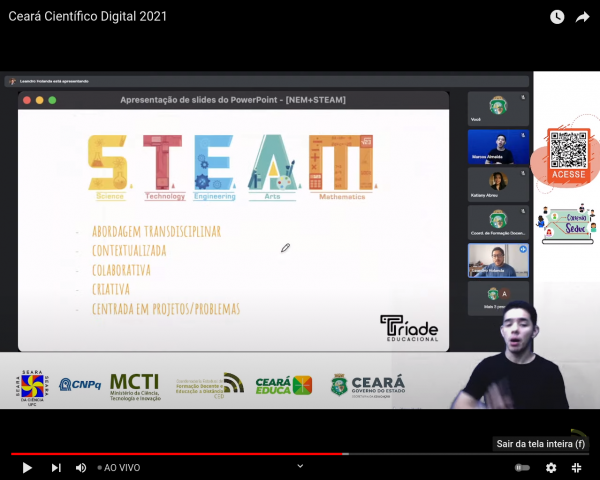The height and width of the screenshot is (480, 600).
Task: Skip to the next video
Action: pyautogui.click(x=56, y=467)
